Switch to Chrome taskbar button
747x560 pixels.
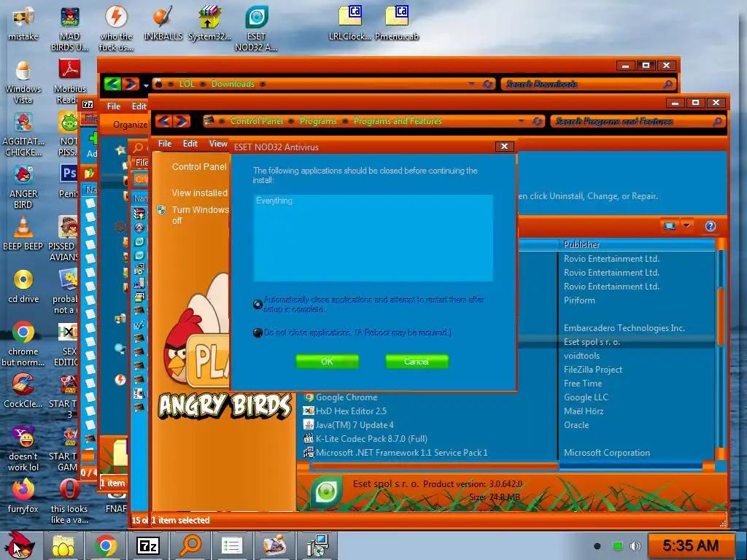coord(106,545)
